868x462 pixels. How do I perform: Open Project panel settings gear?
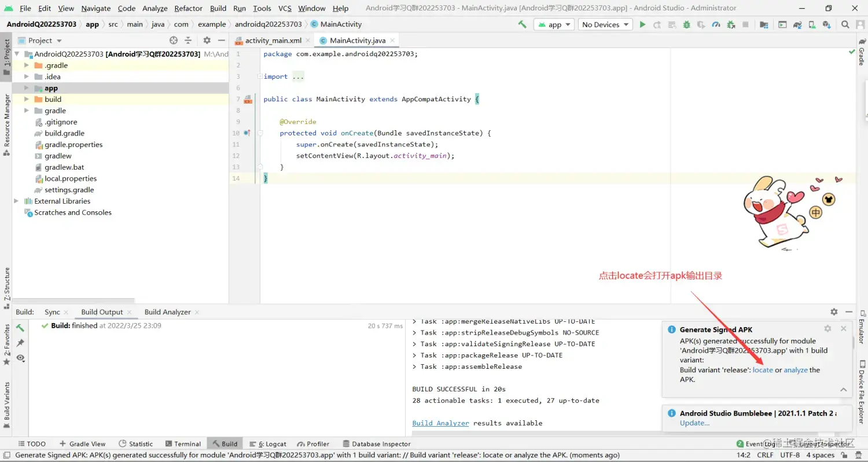[x=207, y=41]
